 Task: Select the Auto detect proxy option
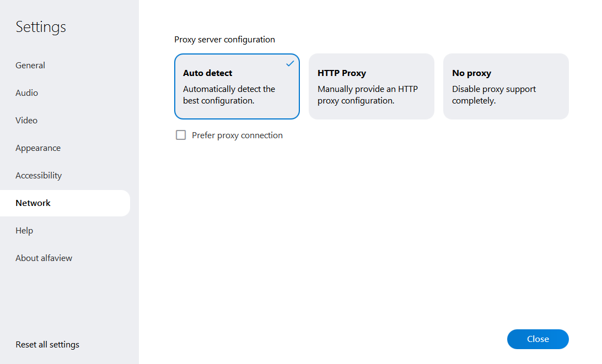pos(237,86)
